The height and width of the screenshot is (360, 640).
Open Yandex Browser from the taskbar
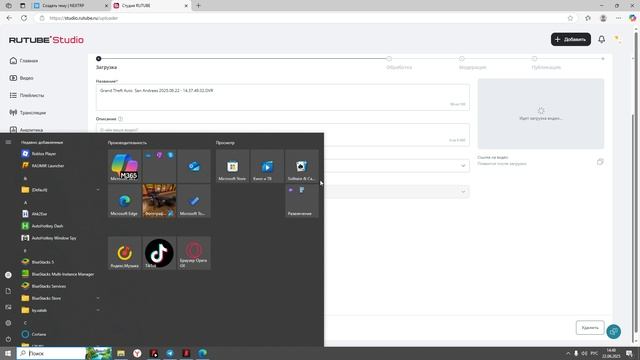[x=137, y=353]
